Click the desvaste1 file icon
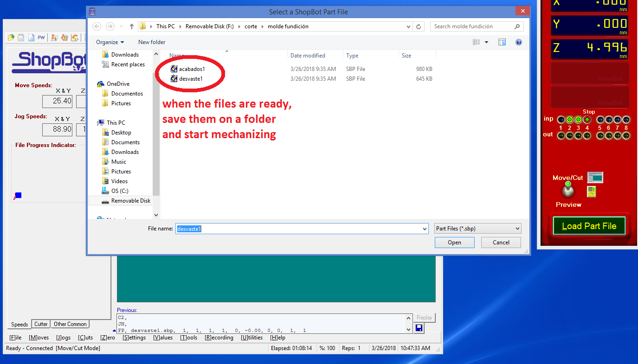The height and width of the screenshot is (364, 638). tap(174, 78)
